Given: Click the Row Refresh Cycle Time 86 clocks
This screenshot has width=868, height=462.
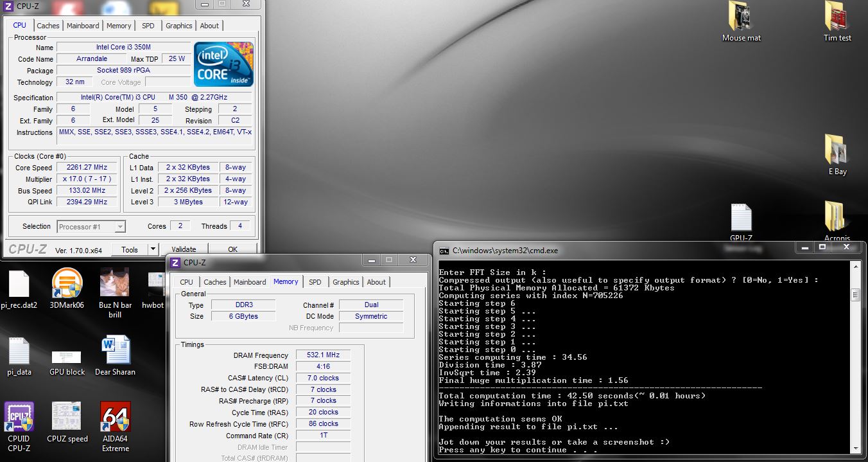Looking at the screenshot, I should click(x=324, y=423).
